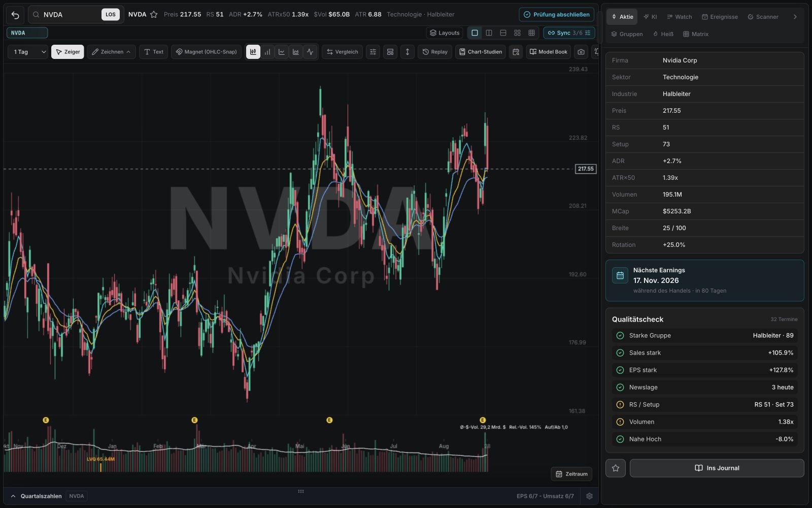
Task: Open the Scanner tab
Action: click(763, 17)
